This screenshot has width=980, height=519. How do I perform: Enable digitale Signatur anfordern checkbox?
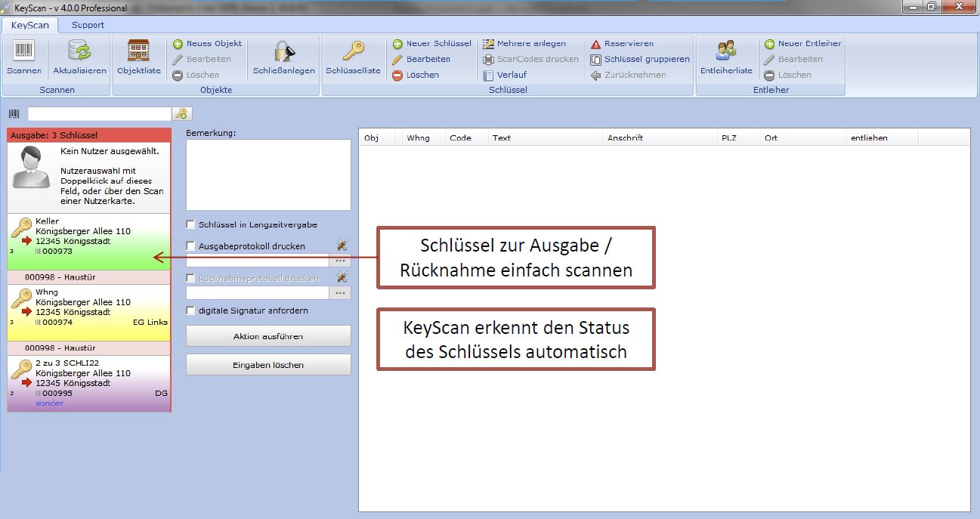pos(190,310)
